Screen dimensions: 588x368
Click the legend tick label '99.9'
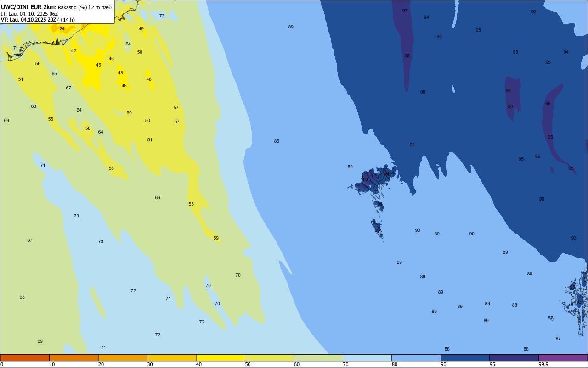543,364
